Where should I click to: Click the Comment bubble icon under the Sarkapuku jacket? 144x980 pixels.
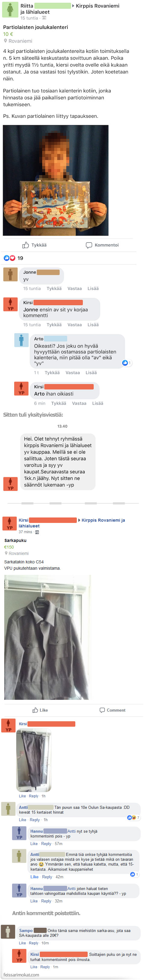point(102,710)
